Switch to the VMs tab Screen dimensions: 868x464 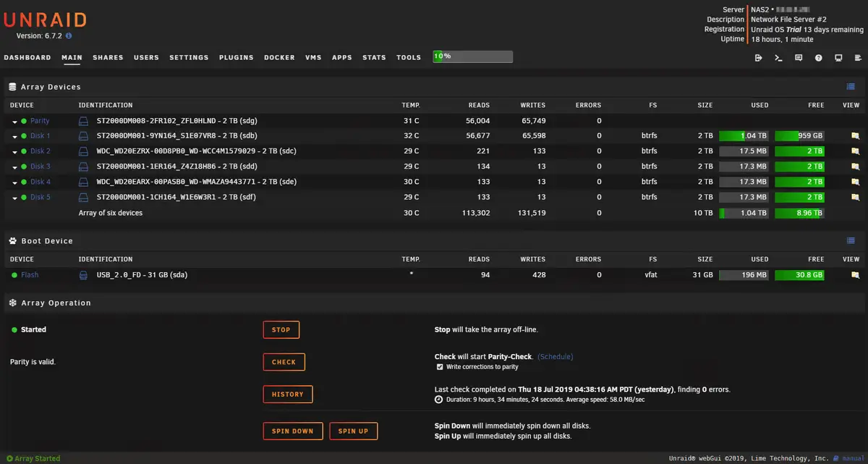click(313, 57)
